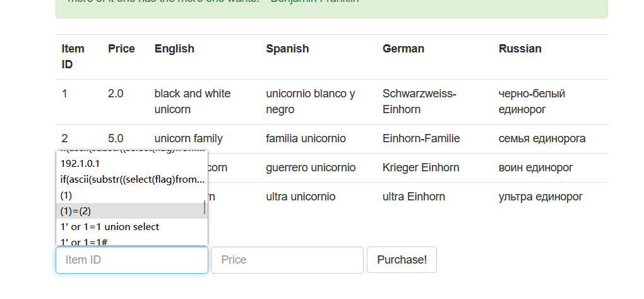Click the "Item ID" column header
This screenshot has height=299, width=644.
coord(73,56)
